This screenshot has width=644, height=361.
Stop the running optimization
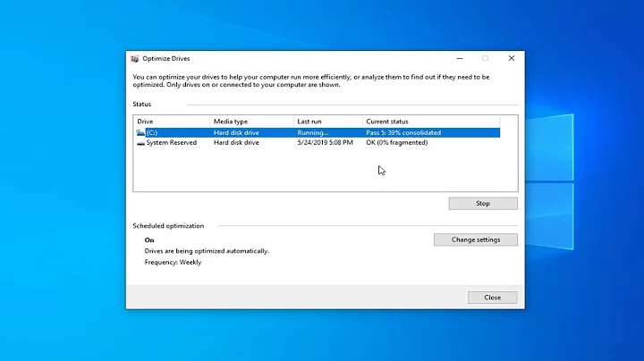click(483, 204)
